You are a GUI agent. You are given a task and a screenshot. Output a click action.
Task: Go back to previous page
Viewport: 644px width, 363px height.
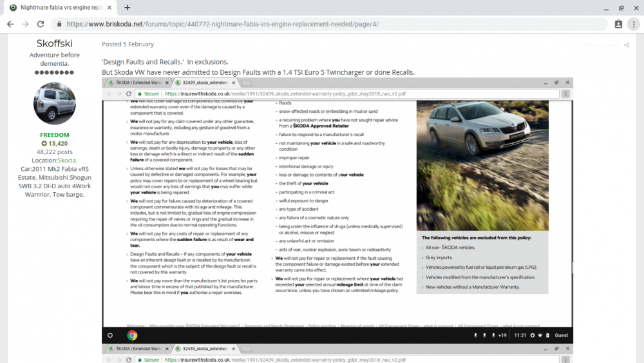10,25
